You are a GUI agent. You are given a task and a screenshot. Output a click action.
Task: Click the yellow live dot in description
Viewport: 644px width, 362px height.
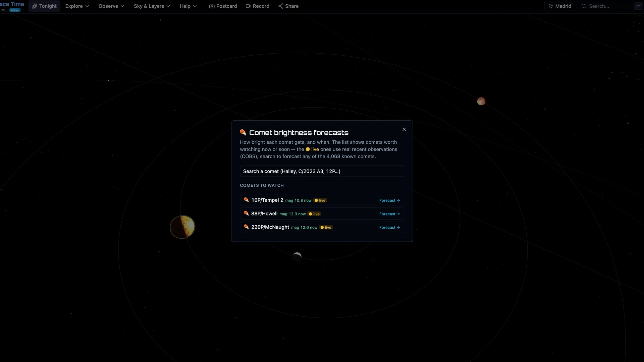[308, 149]
